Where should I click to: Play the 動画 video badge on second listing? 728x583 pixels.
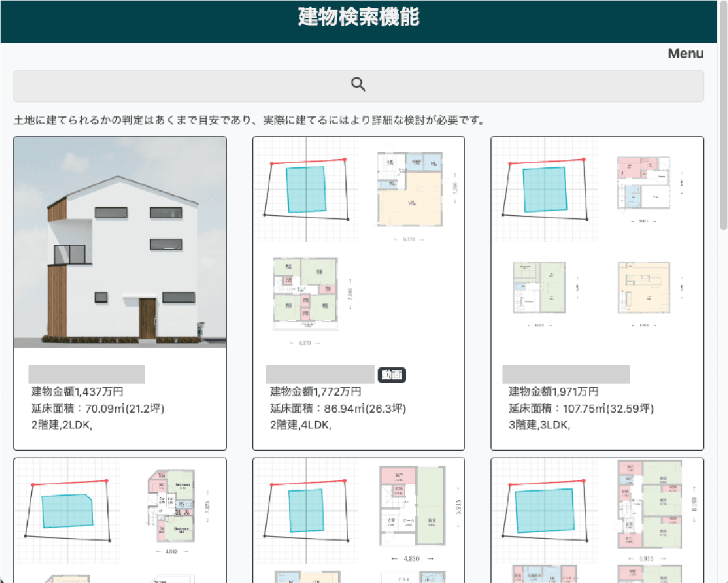[392, 375]
